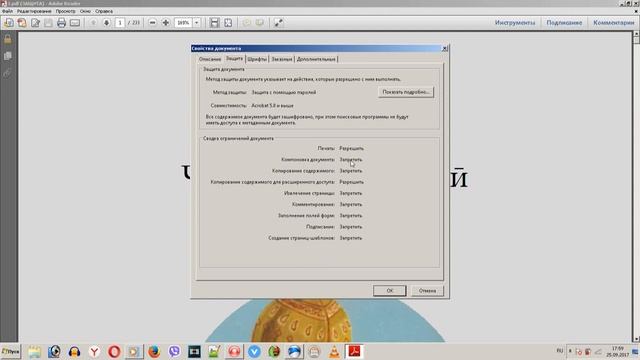Click 'Печать: Разрешить' restriction value
The width and height of the screenshot is (640, 360).
[351, 148]
